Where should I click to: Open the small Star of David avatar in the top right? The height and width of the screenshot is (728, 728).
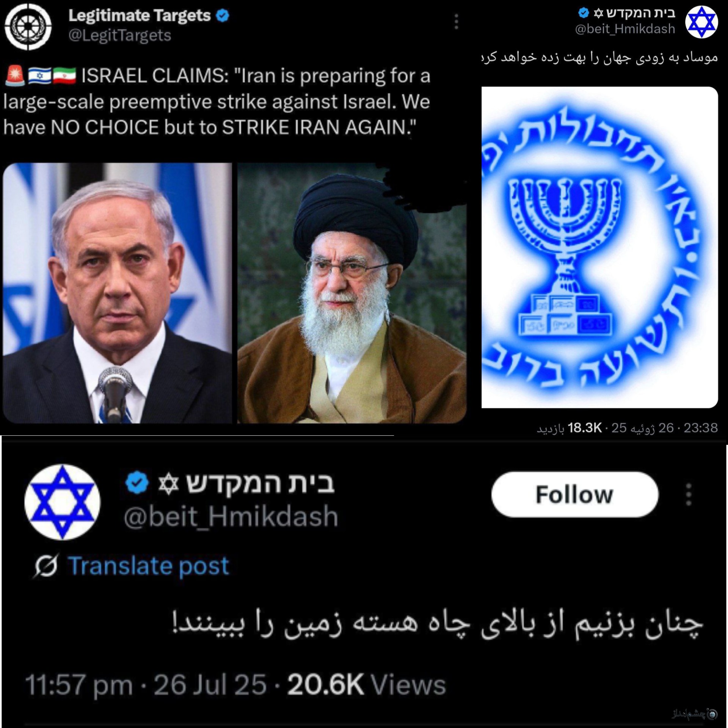[x=701, y=22]
